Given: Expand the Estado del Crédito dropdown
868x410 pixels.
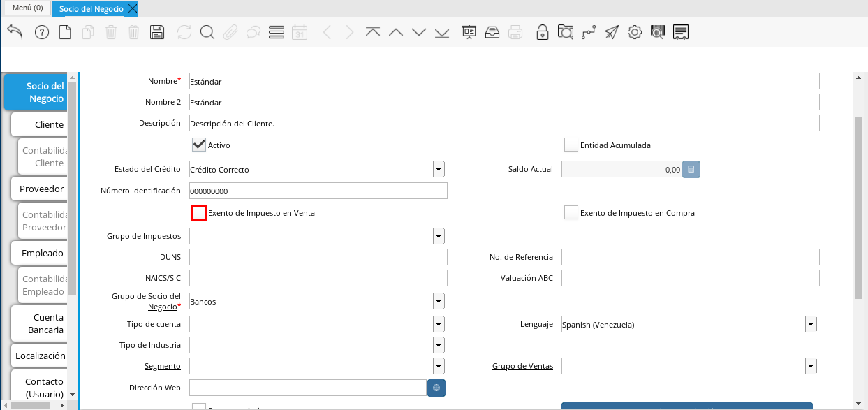Looking at the screenshot, I should tap(438, 169).
